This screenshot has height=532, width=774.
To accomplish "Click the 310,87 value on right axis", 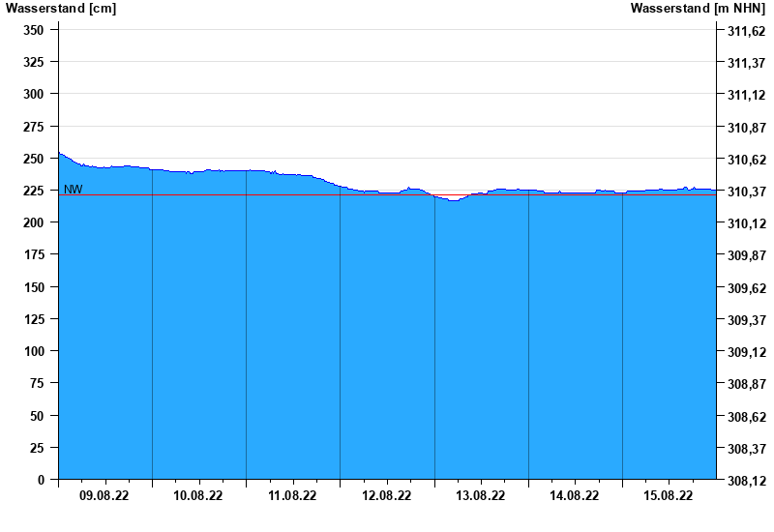I will coord(746,128).
